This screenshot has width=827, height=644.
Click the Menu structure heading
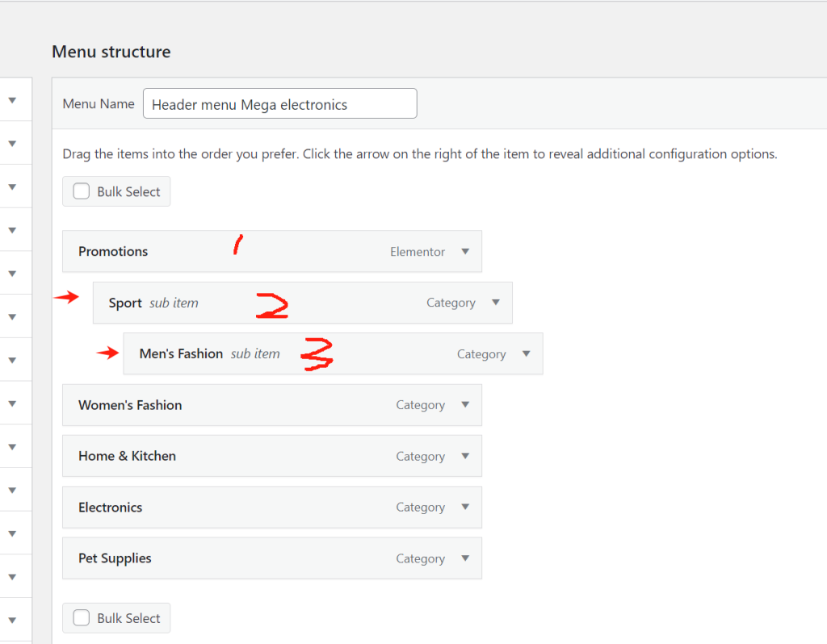click(111, 52)
